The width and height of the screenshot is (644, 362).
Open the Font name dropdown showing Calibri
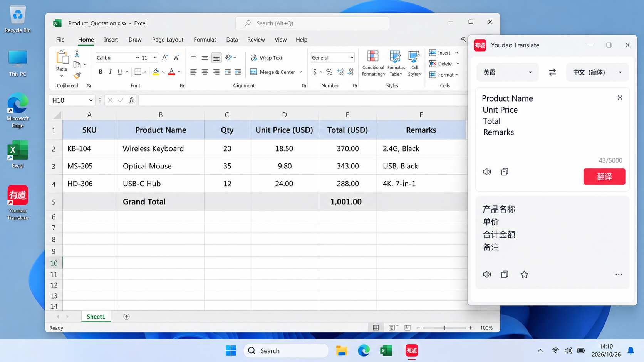click(x=137, y=58)
